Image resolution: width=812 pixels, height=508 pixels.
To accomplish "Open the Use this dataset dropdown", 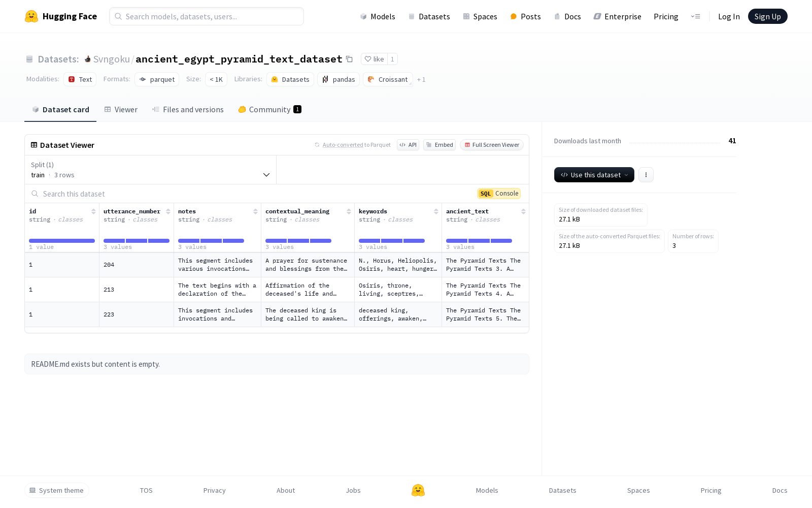I will tap(594, 175).
